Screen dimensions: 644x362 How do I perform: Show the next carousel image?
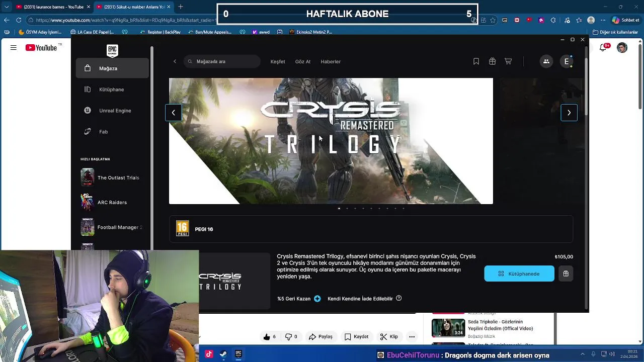(x=569, y=113)
